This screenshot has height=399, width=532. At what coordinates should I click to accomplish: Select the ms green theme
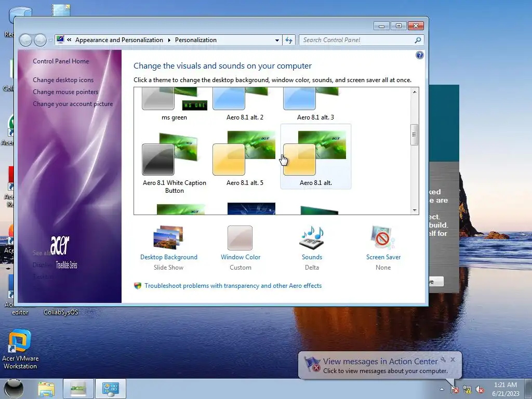(175, 103)
